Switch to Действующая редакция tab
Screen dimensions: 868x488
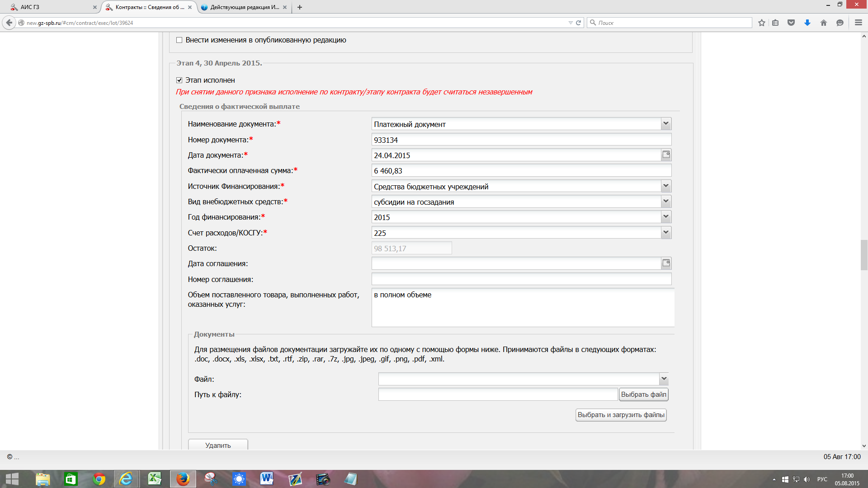(244, 7)
